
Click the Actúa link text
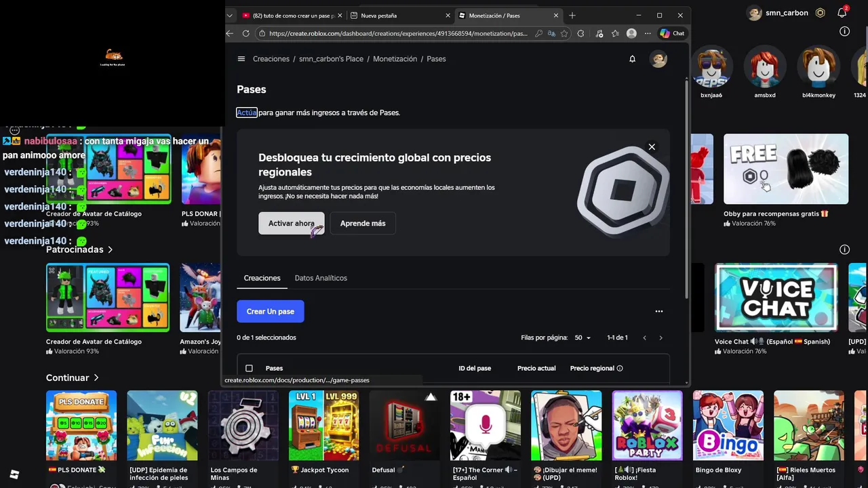(247, 113)
